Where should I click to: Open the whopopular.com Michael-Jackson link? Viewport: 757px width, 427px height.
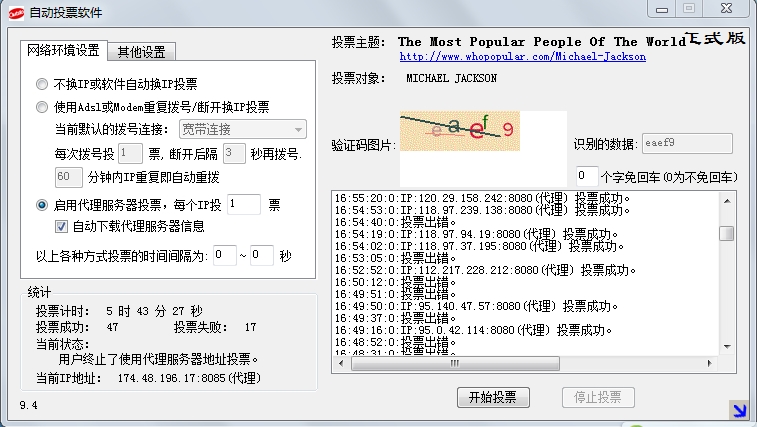[523, 57]
